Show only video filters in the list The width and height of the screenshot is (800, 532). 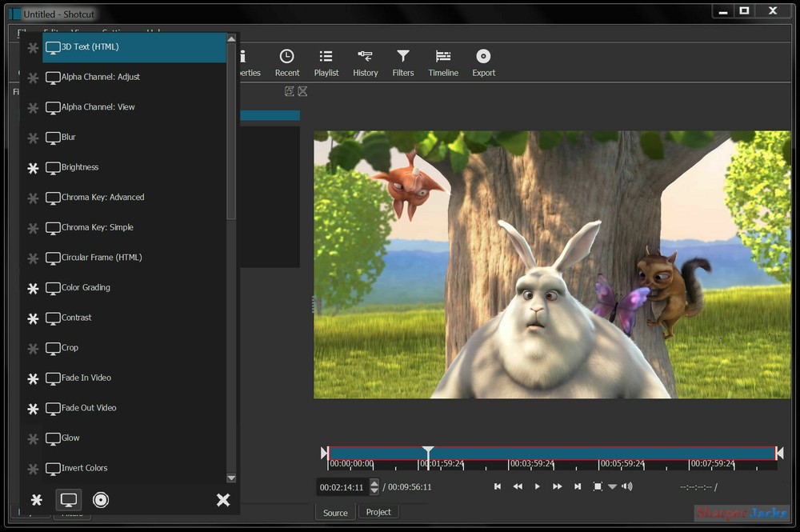coord(69,499)
